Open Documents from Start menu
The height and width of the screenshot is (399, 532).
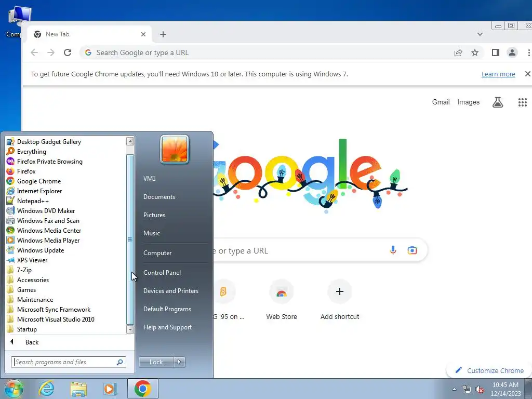[x=159, y=197]
